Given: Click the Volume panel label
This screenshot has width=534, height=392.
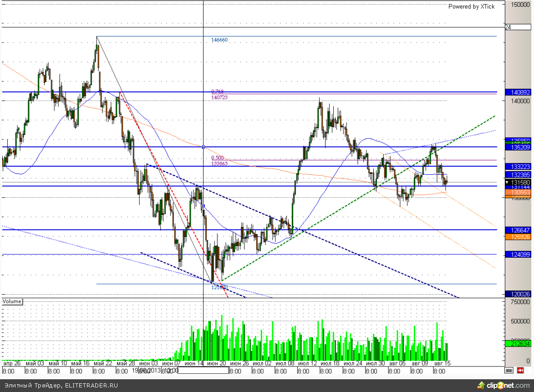Looking at the screenshot, I should click(x=12, y=301).
